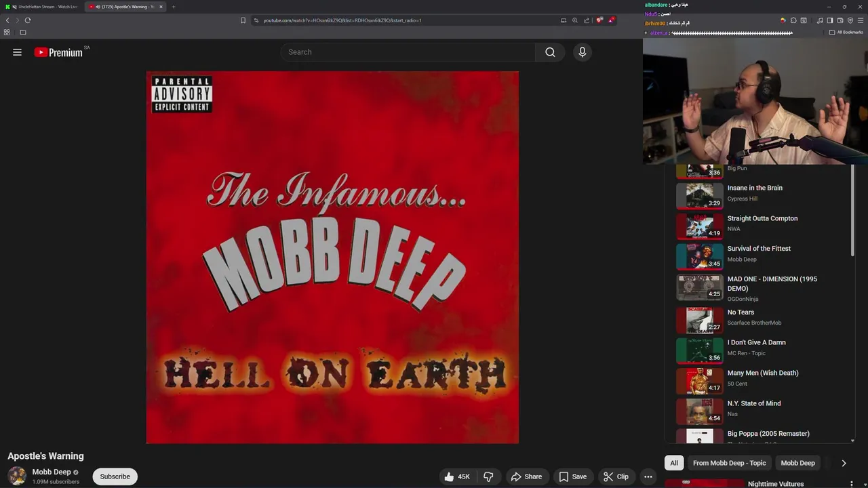Image resolution: width=868 pixels, height=488 pixels.
Task: Open the YouTube guide hamburger menu
Action: 17,52
